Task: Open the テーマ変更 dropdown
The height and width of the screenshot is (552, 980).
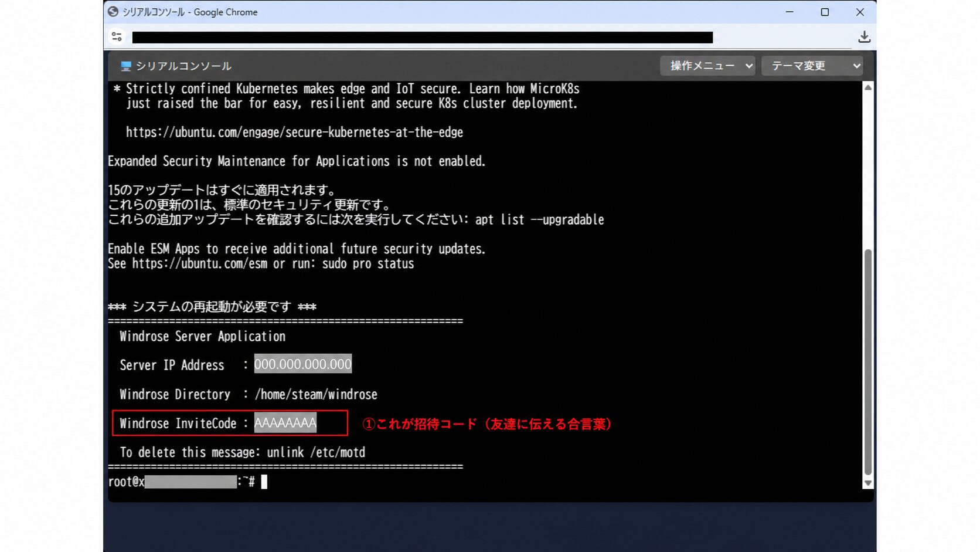Action: 812,66
